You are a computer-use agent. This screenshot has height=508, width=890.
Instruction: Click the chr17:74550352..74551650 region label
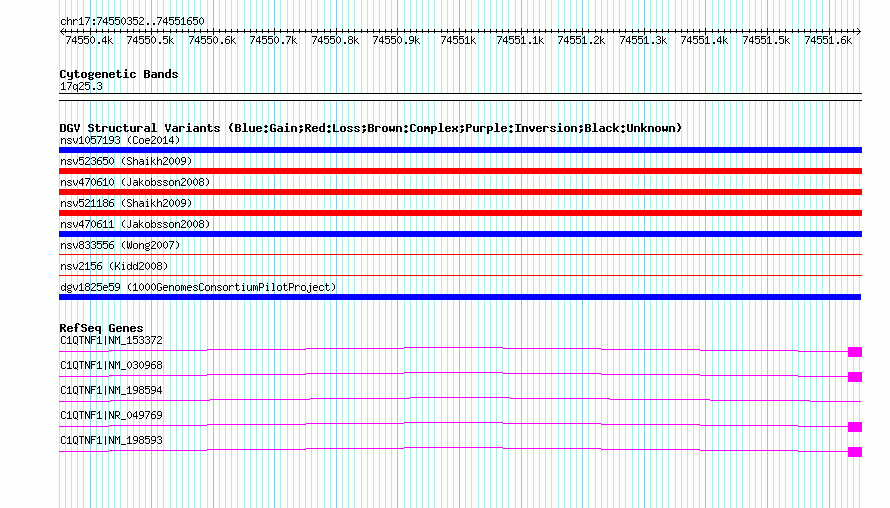[132, 21]
